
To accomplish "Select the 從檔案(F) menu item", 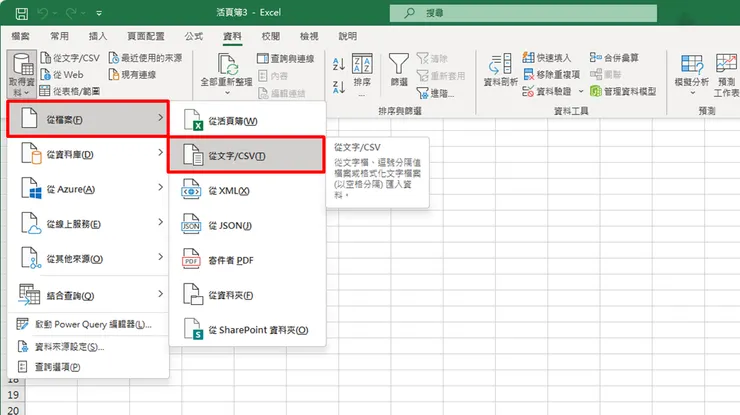I will [x=88, y=119].
